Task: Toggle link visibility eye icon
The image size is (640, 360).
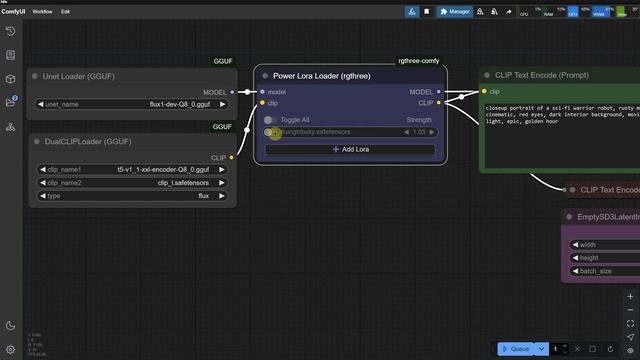Action: (x=630, y=351)
